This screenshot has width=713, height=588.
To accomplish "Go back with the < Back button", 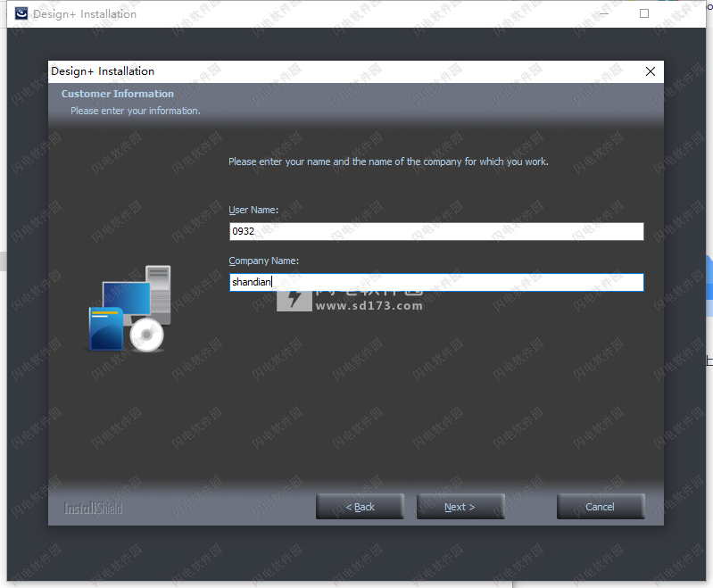I will (360, 507).
